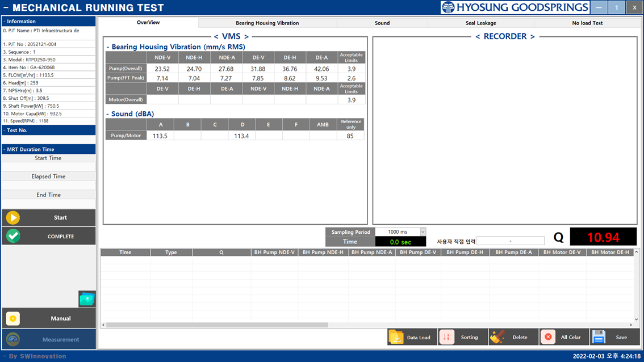Click the Measurement gauge icon
The image size is (644, 362).
click(x=13, y=339)
